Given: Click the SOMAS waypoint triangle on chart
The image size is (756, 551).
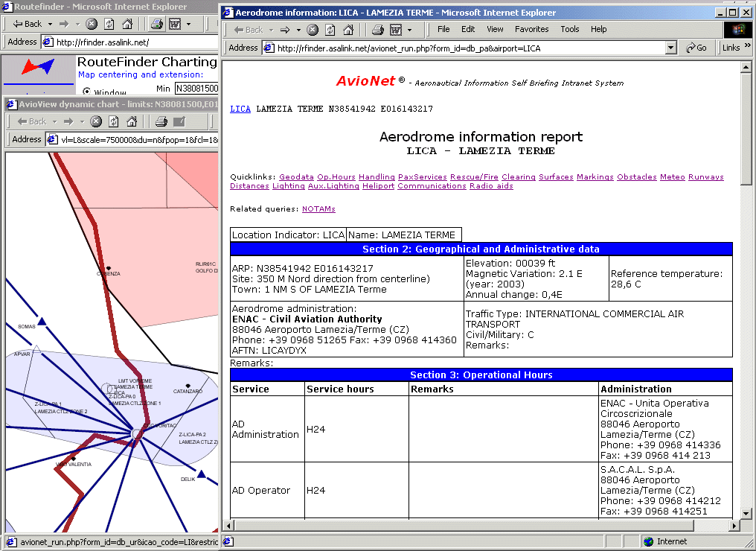Looking at the screenshot, I should (42, 322).
